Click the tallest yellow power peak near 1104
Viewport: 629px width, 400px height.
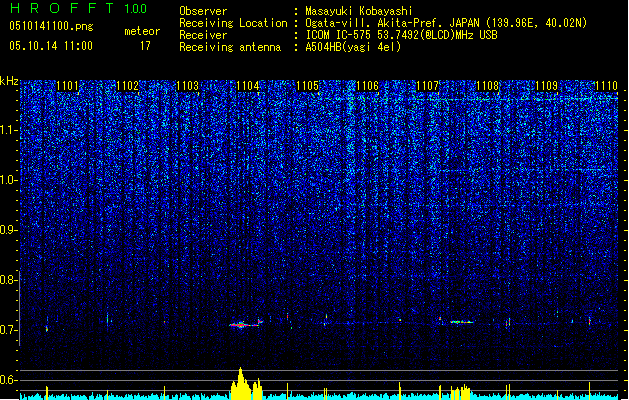pos(241,383)
